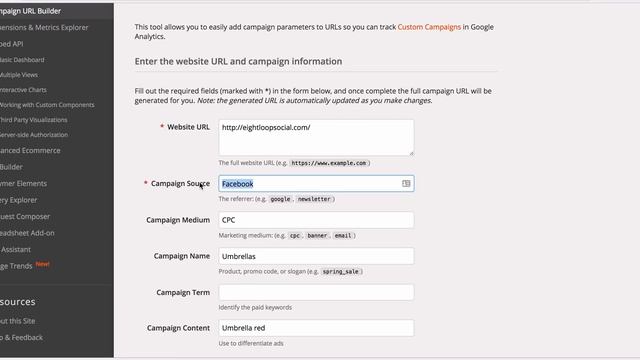
Task: Open Interactive Charts sidebar link
Action: point(23,90)
